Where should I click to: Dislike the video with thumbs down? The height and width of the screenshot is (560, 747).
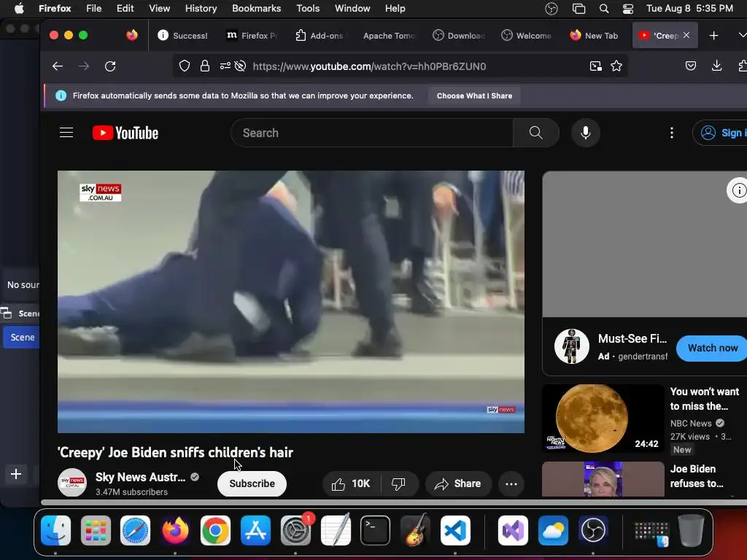[x=398, y=484]
